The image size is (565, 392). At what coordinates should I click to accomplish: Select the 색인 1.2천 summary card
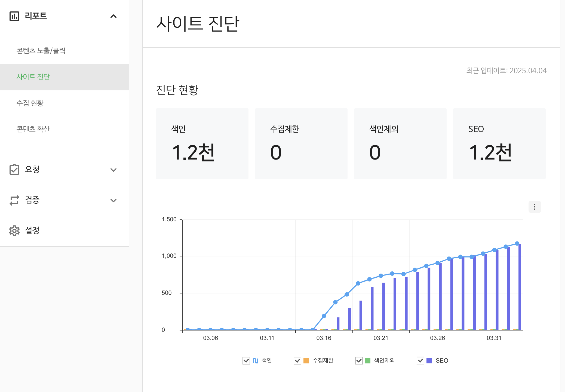click(202, 143)
